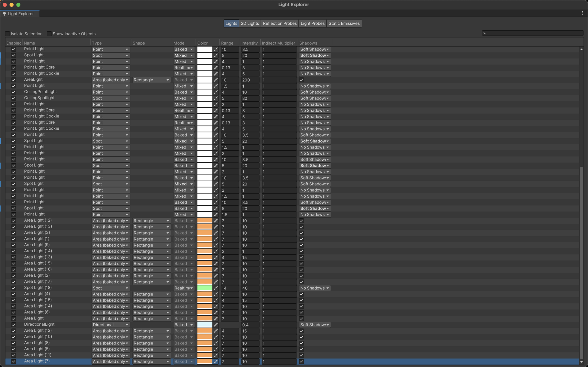Switch to Reflection Probes tab

pyautogui.click(x=280, y=23)
